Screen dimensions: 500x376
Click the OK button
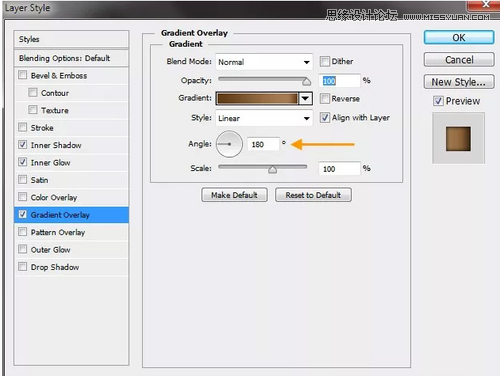pyautogui.click(x=459, y=38)
